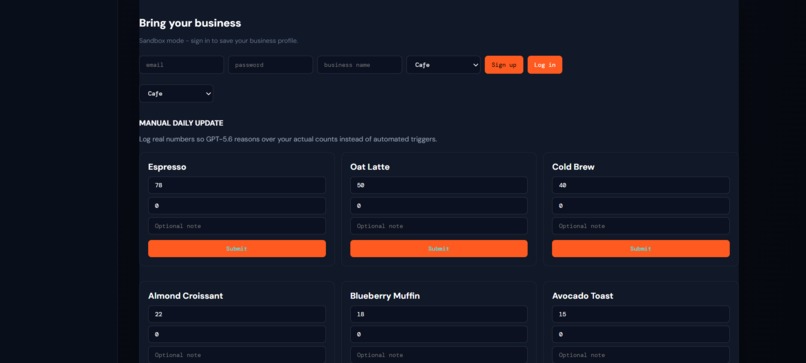Click Espresso second number field showing 0
The width and height of the screenshot is (806, 363).
click(x=237, y=206)
